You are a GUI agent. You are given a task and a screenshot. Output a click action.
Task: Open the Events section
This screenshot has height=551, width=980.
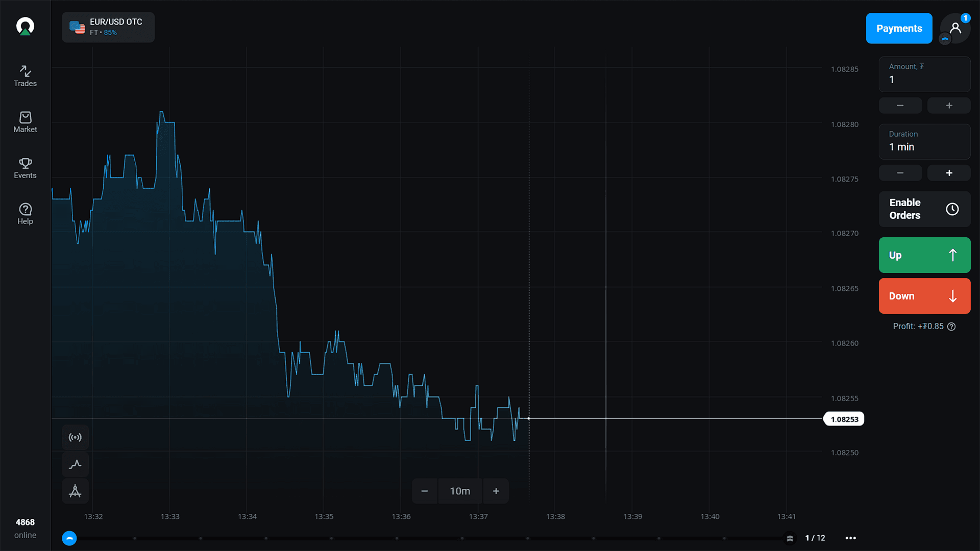click(25, 168)
